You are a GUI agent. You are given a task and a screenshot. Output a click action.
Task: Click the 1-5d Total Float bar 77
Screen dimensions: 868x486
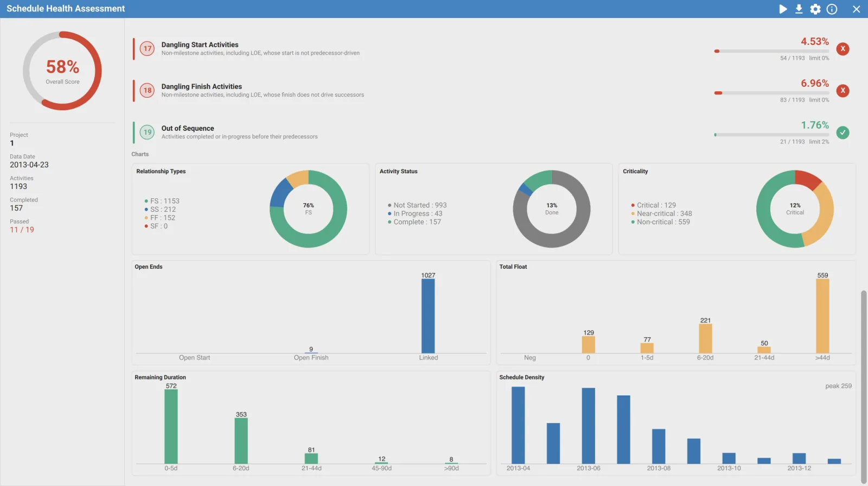[647, 349]
